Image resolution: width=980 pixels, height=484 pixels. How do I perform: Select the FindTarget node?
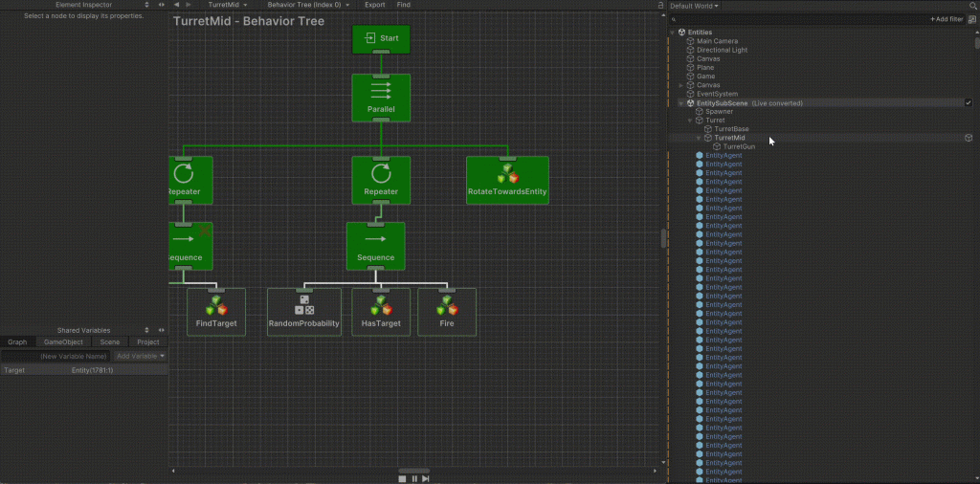215,311
